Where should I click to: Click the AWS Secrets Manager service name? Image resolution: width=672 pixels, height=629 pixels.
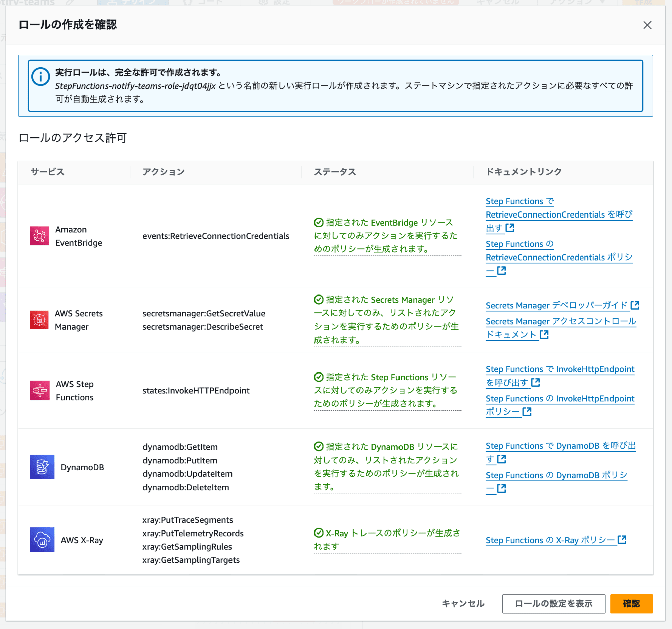tap(79, 320)
